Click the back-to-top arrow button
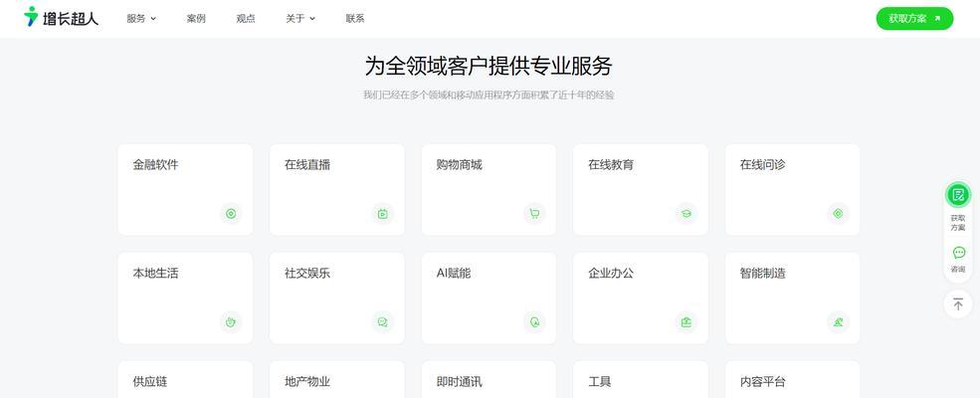 click(958, 304)
